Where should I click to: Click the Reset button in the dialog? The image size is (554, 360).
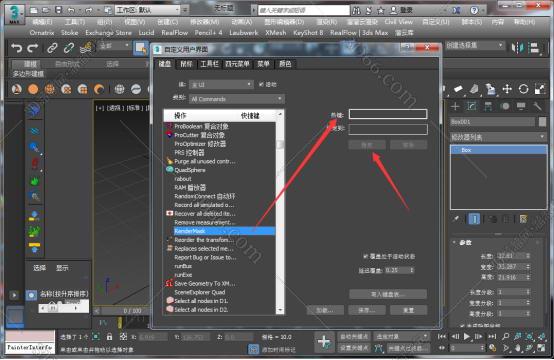point(408,310)
